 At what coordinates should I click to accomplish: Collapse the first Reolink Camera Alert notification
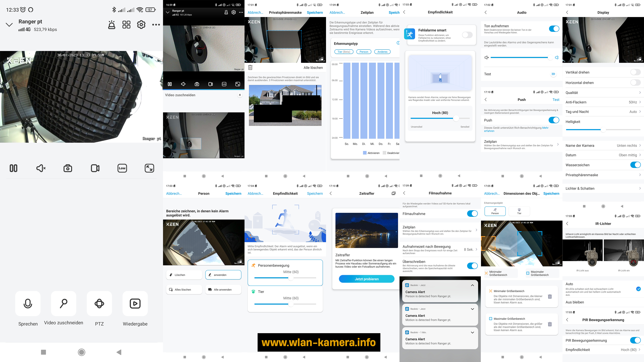[x=472, y=285]
